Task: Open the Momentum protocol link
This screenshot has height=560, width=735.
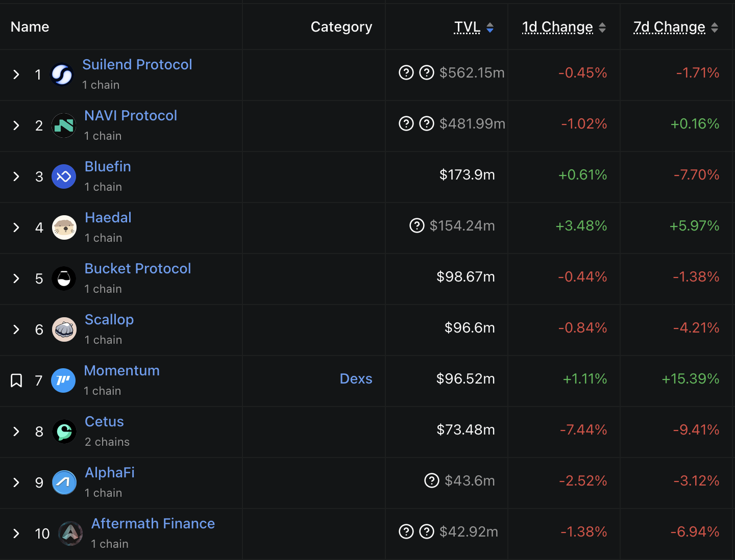Action: (122, 370)
